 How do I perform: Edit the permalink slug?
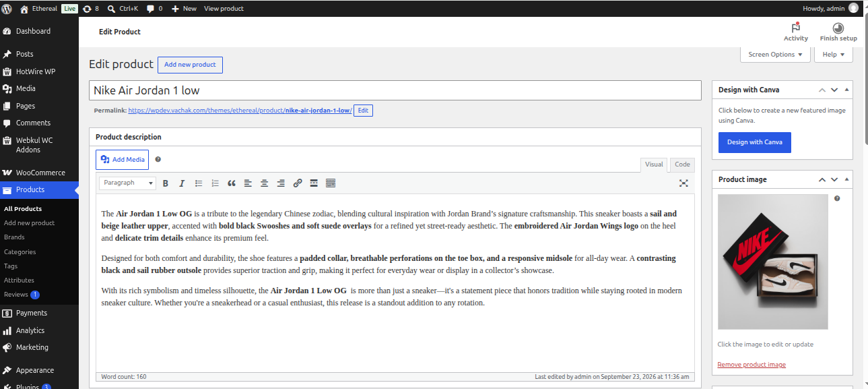click(363, 111)
